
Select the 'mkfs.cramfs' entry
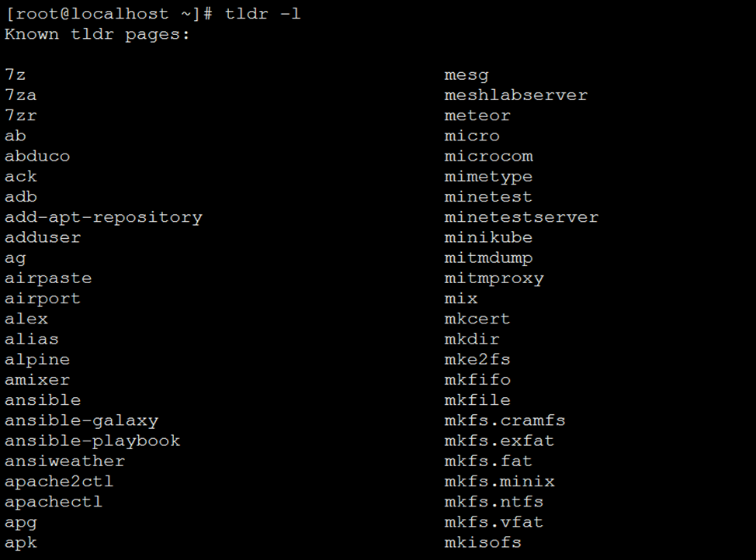point(505,420)
